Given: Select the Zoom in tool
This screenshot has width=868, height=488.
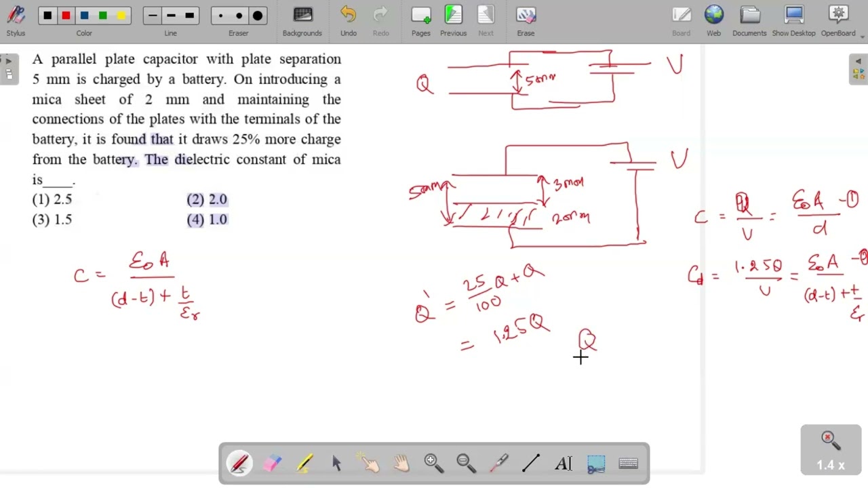Looking at the screenshot, I should [x=434, y=464].
